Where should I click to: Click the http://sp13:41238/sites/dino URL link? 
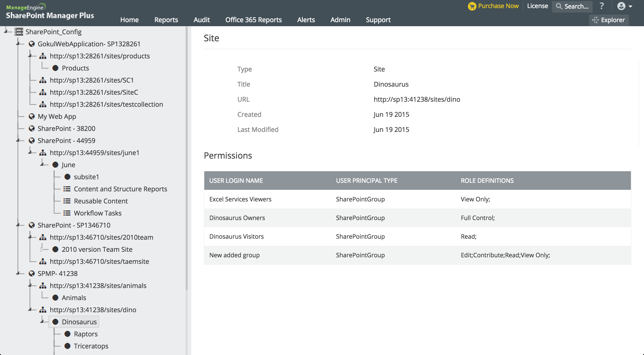click(x=417, y=99)
